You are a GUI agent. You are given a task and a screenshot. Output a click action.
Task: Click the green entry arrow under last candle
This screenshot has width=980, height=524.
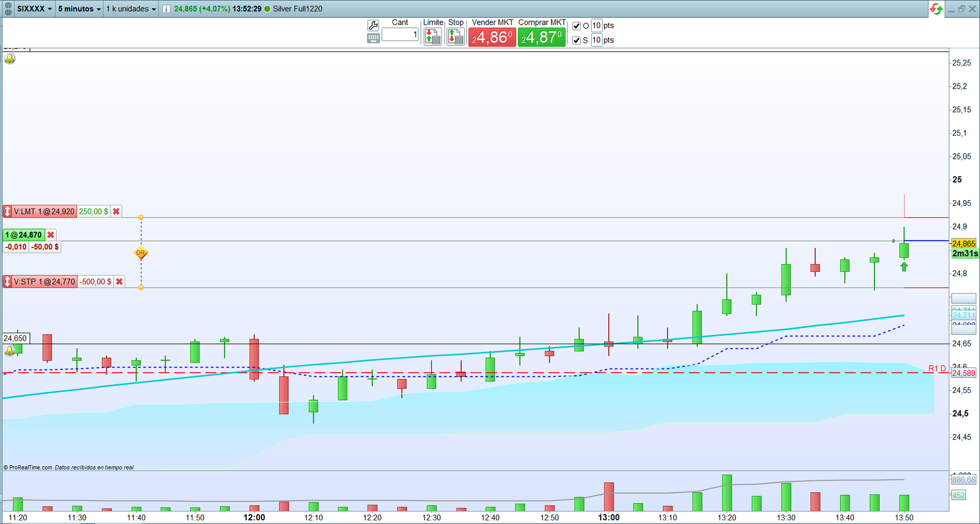point(904,267)
